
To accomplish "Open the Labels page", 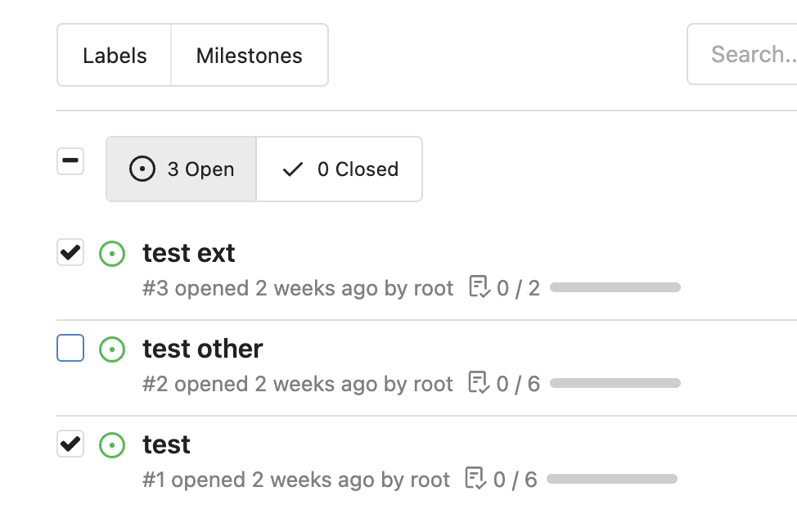I will [x=115, y=55].
